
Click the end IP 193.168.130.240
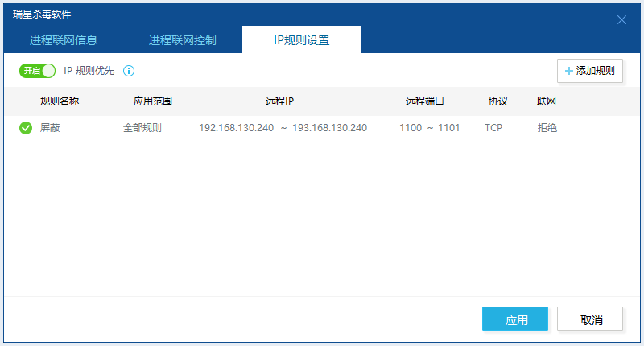(329, 128)
